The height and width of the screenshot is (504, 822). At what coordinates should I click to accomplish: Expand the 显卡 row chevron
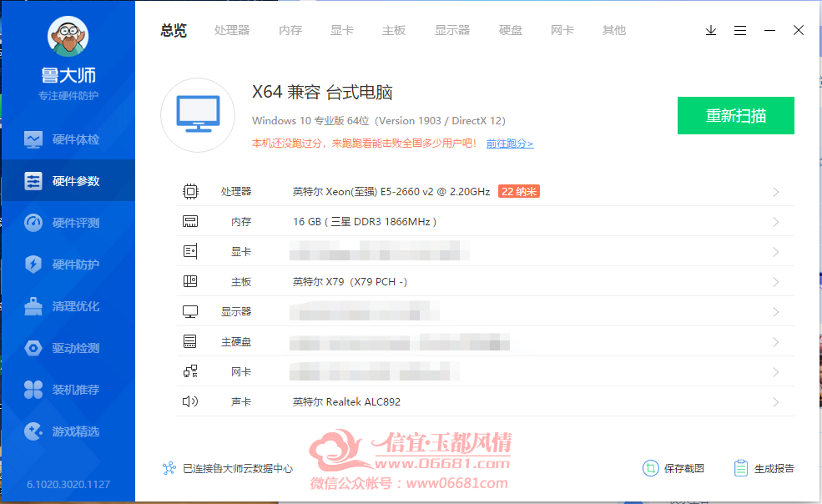776,252
